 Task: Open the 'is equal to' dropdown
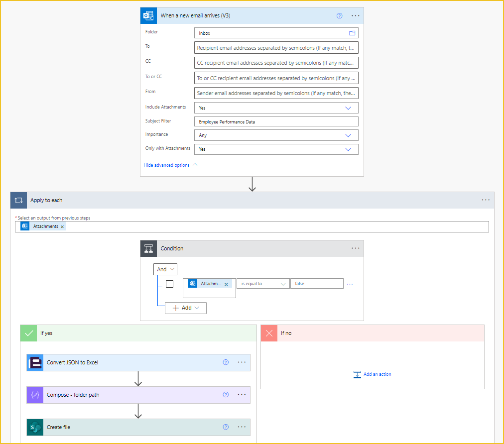(x=263, y=284)
